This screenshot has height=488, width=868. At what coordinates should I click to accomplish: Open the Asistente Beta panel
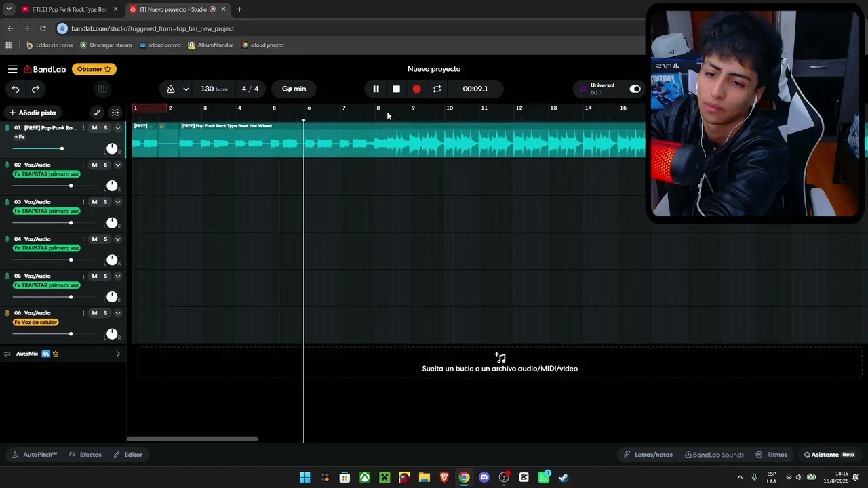[x=829, y=455]
